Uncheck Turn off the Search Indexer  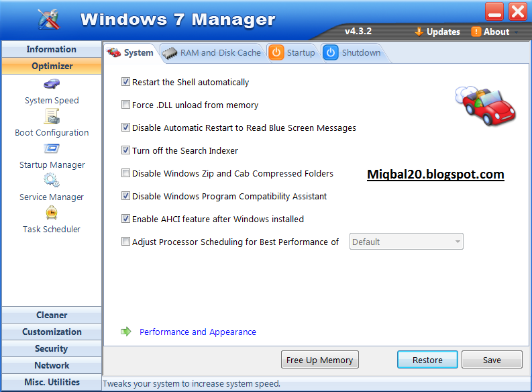[x=125, y=150]
